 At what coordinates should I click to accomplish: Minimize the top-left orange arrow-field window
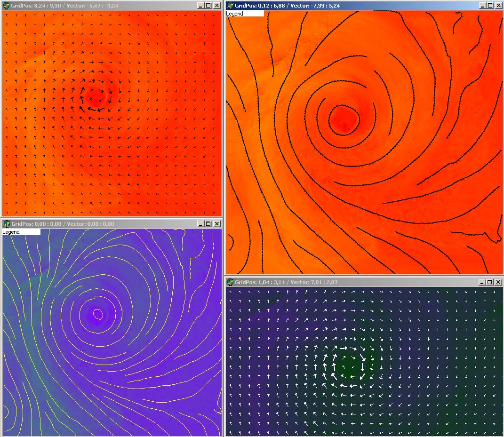[201, 6]
